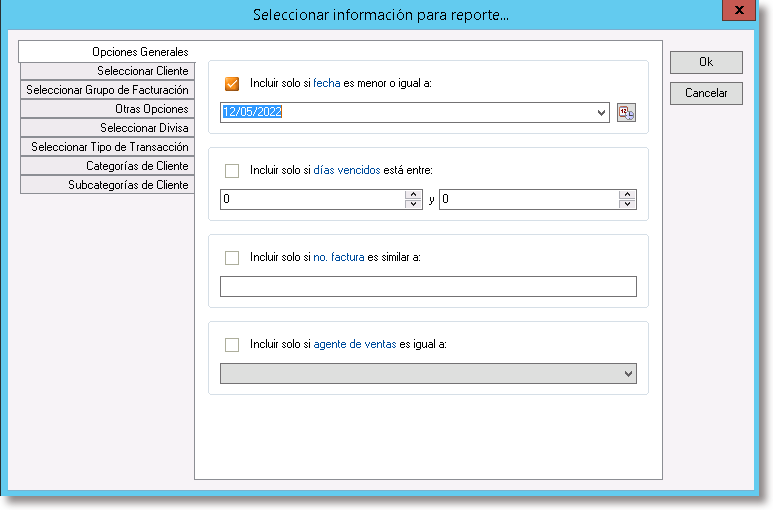The width and height of the screenshot is (773, 510).
Task: Decrease the first días vencidos value
Action: 413,204
